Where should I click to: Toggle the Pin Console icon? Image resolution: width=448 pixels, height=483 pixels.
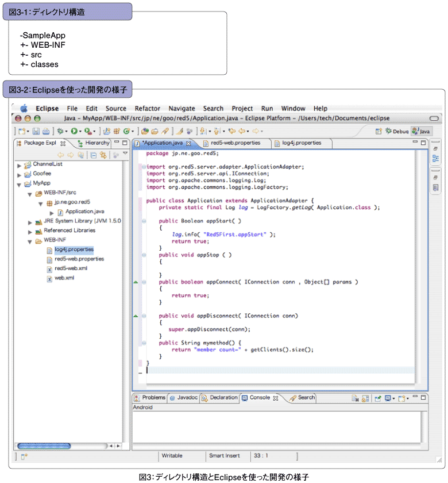378,398
